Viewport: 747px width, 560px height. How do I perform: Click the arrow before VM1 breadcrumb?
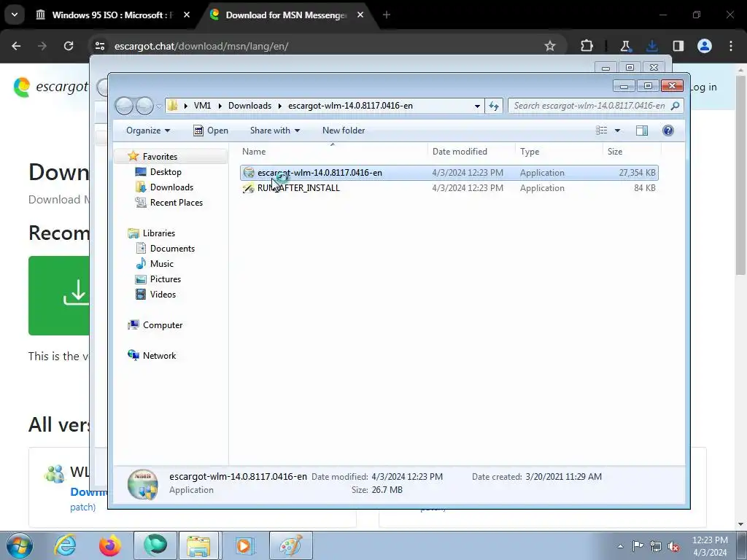point(186,106)
